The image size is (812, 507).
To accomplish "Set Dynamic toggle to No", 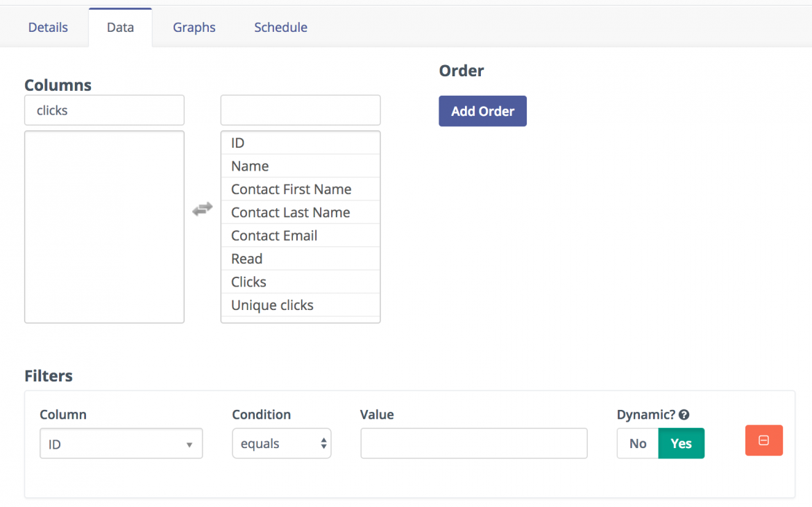I will click(637, 444).
